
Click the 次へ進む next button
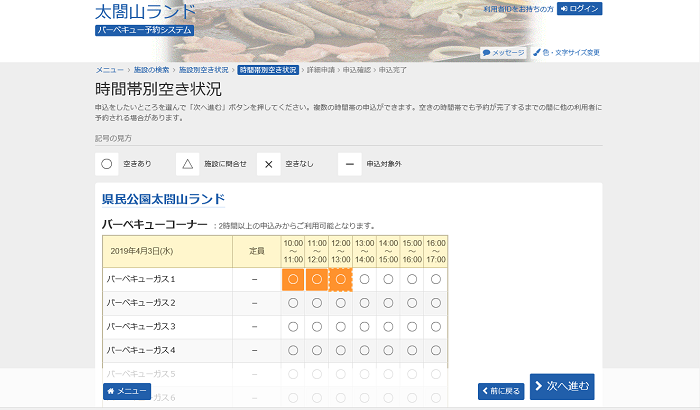point(562,386)
